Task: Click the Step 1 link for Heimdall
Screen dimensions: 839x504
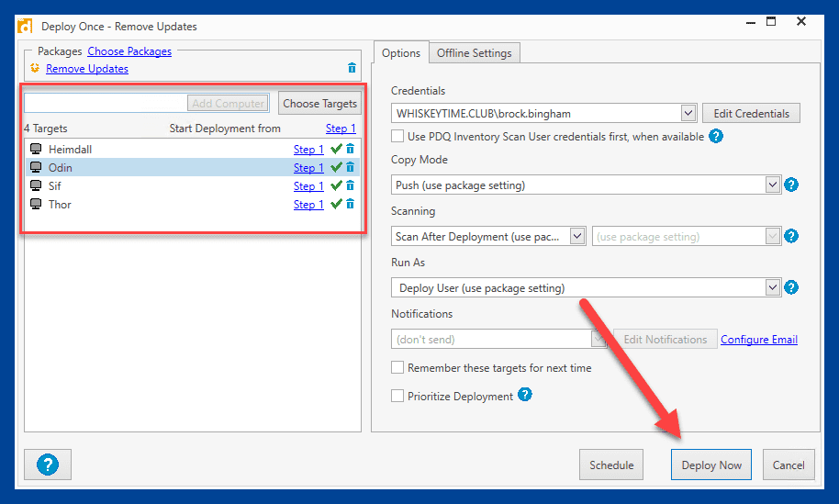Action: (x=308, y=150)
